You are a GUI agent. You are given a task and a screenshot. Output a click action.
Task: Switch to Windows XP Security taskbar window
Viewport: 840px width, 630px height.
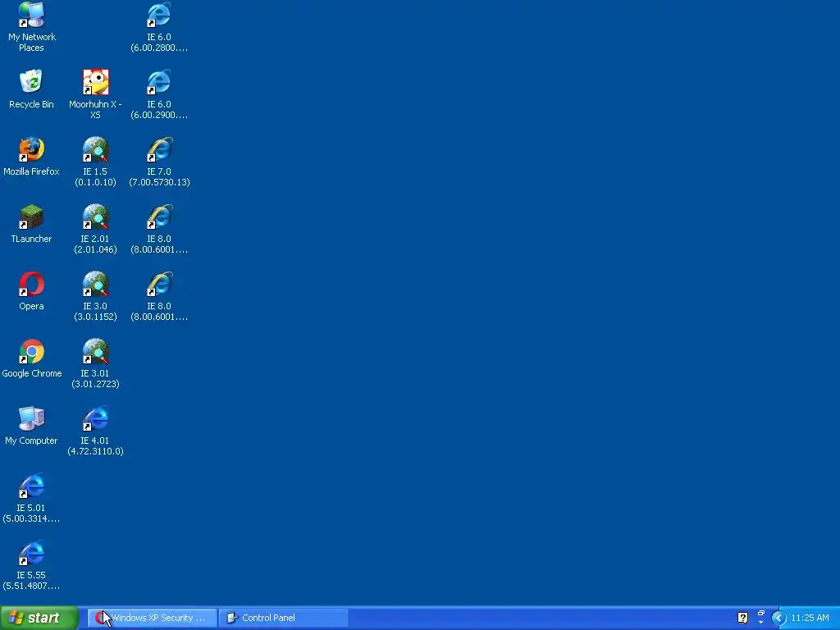coord(152,618)
